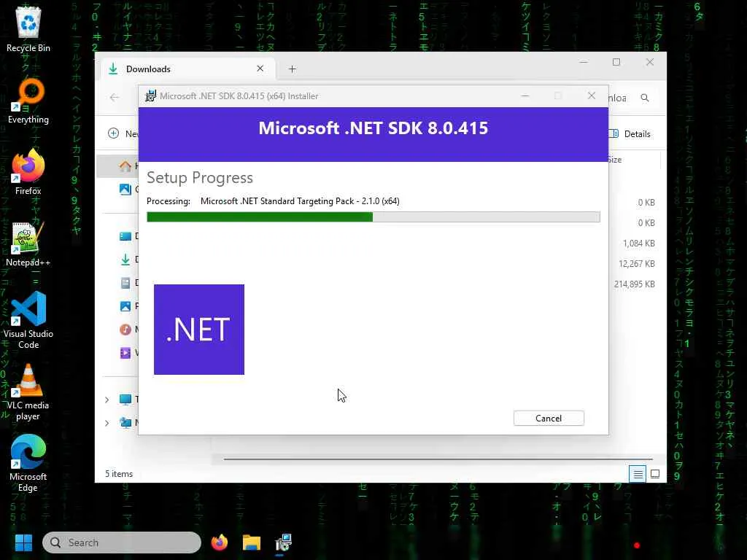Screen dimensions: 747x560
Task: Click the Size column header in Explorer
Action: 615,160
